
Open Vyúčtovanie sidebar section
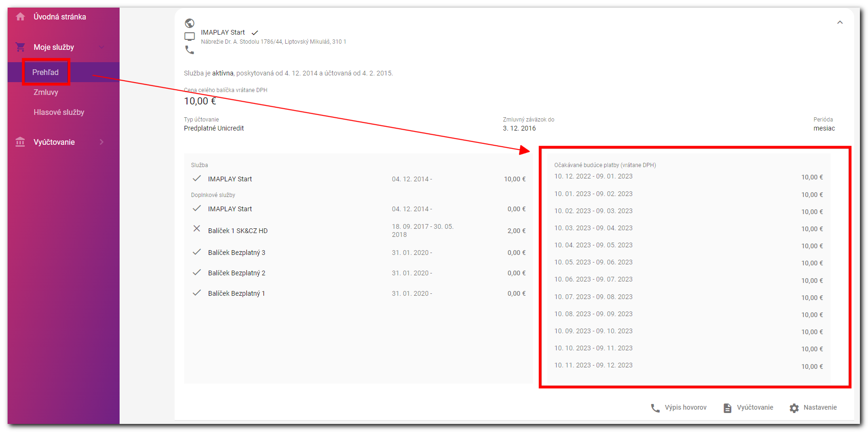54,142
